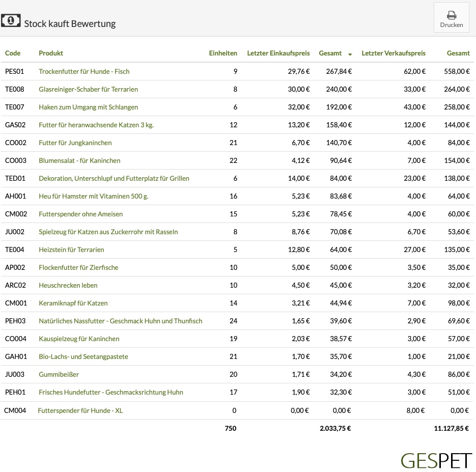The image size is (476, 472).
Task: Select Blumensalat - für Kaninchen product
Action: click(79, 160)
